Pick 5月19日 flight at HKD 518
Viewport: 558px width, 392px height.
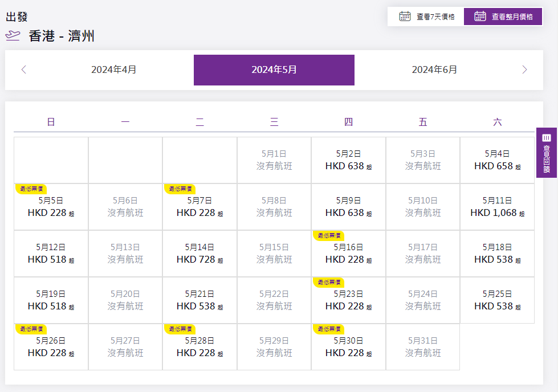click(51, 301)
